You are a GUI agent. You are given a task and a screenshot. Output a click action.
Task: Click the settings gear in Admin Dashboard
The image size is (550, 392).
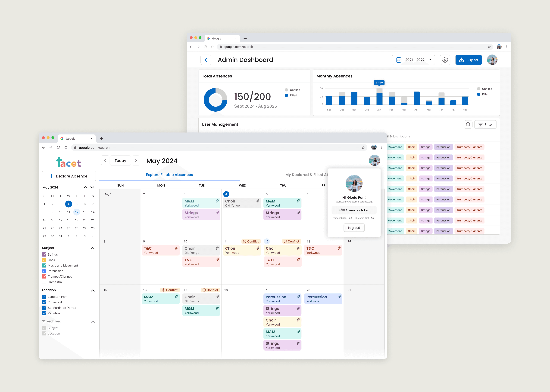pos(445,60)
